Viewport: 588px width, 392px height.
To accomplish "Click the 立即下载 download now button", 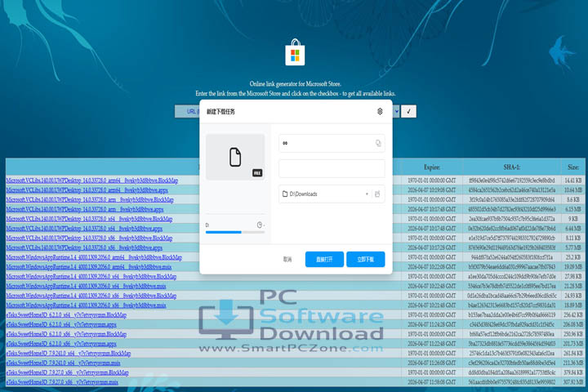I will tap(366, 259).
